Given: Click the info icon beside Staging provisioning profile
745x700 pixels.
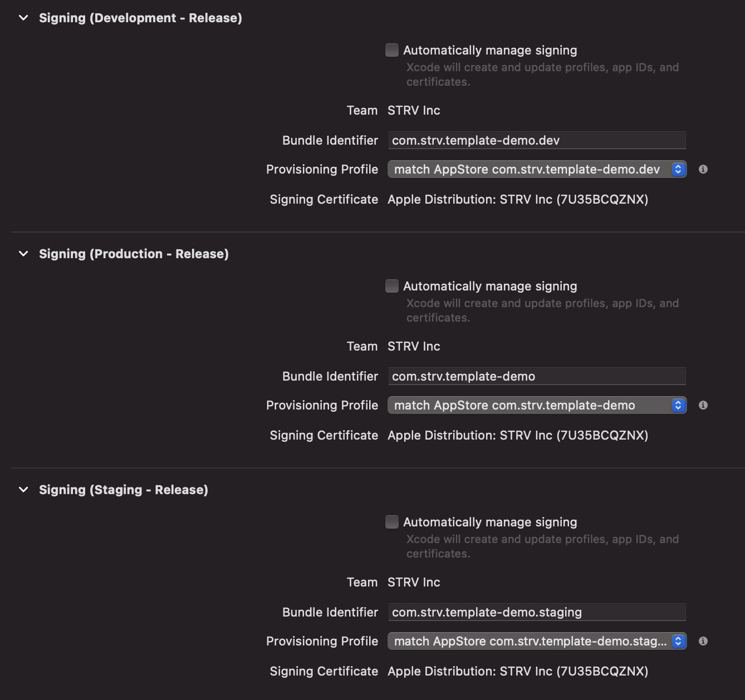Looking at the screenshot, I should click(703, 641).
